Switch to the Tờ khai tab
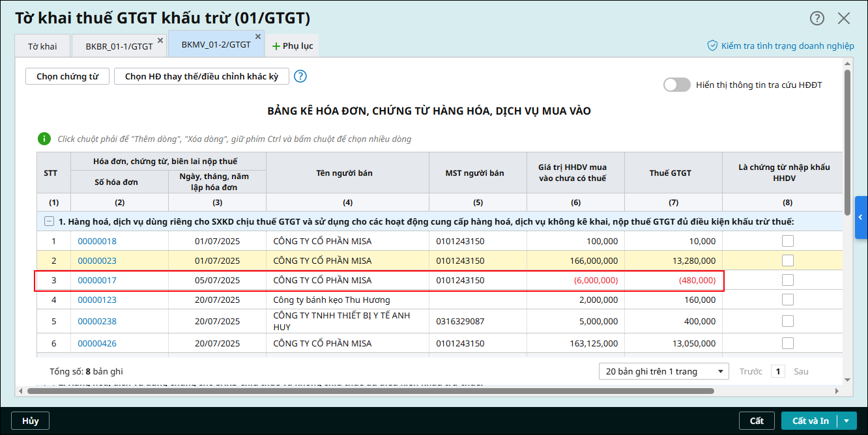 [x=42, y=46]
